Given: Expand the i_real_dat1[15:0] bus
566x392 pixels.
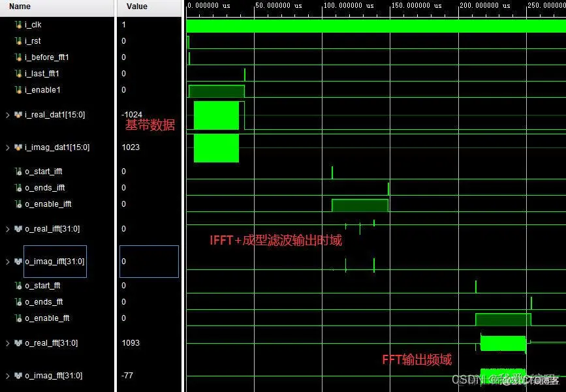Looking at the screenshot, I should click(8, 115).
